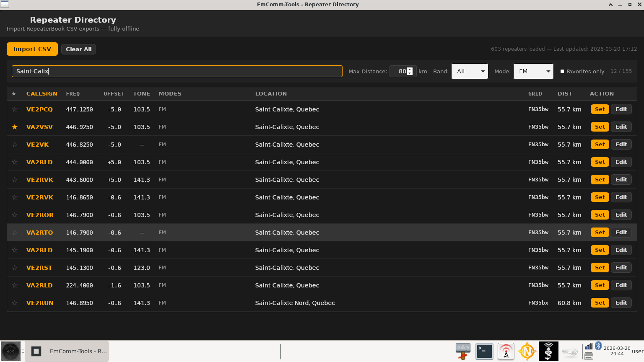Favorite the VE2PCQ repeater star
The image size is (644, 362).
(x=15, y=109)
